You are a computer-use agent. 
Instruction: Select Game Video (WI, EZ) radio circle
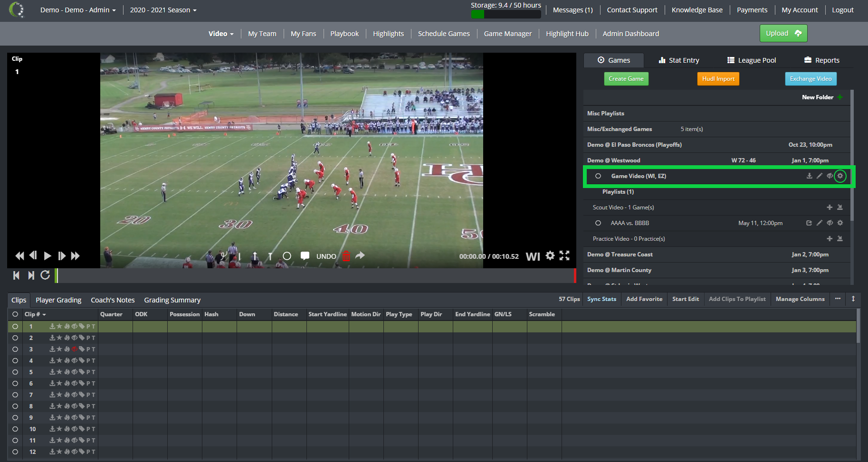pyautogui.click(x=598, y=176)
